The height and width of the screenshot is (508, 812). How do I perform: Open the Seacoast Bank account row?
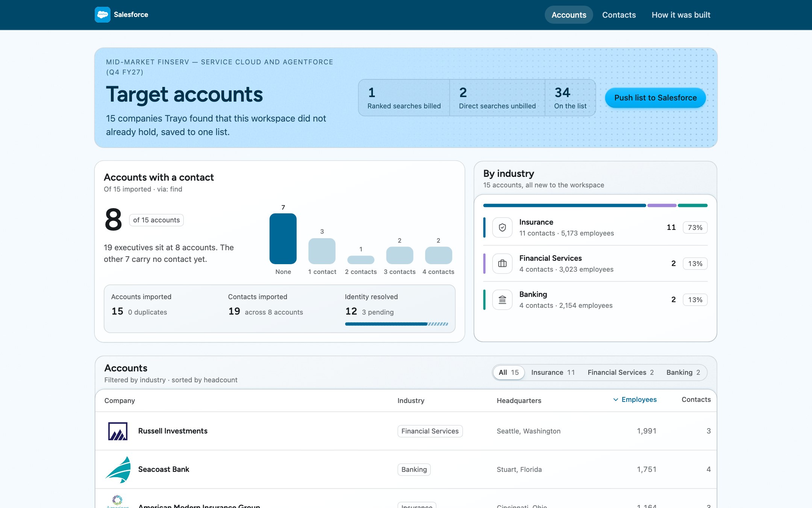pyautogui.click(x=406, y=469)
